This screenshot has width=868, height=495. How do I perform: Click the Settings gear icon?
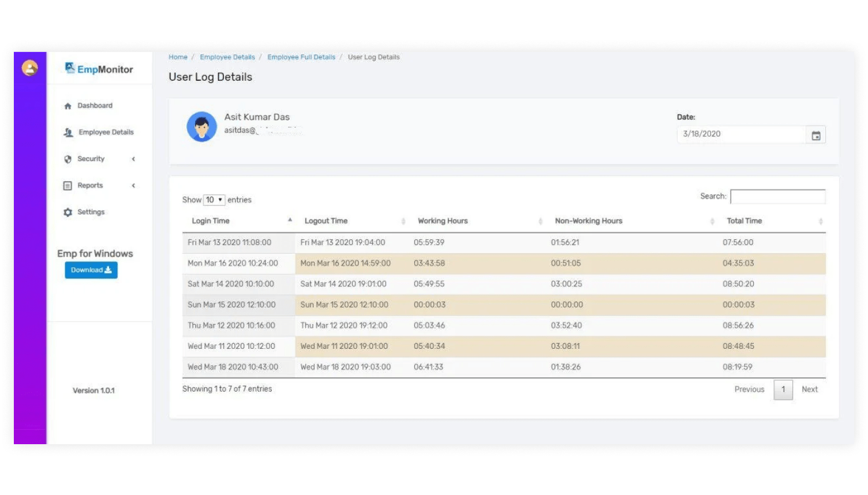coord(68,212)
